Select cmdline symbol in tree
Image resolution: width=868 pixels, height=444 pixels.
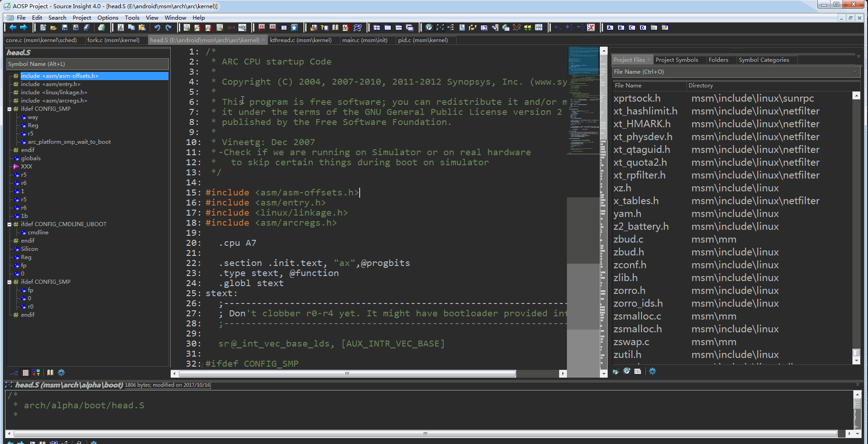(x=38, y=233)
